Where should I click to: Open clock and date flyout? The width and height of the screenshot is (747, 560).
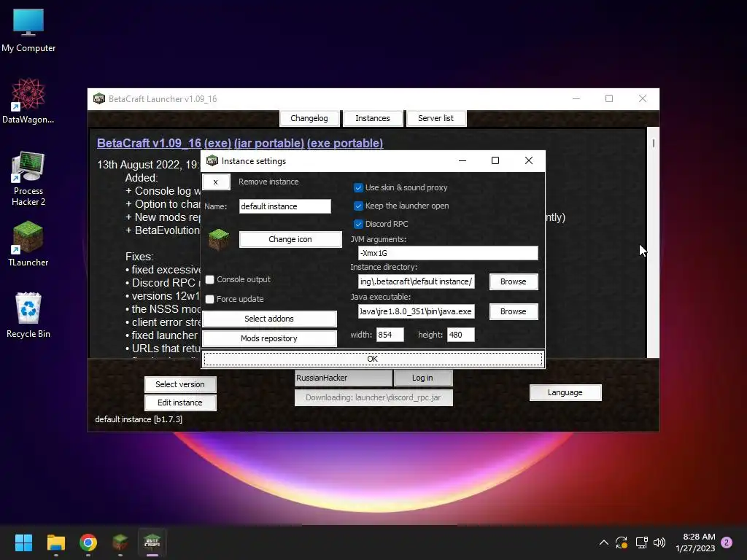point(695,542)
